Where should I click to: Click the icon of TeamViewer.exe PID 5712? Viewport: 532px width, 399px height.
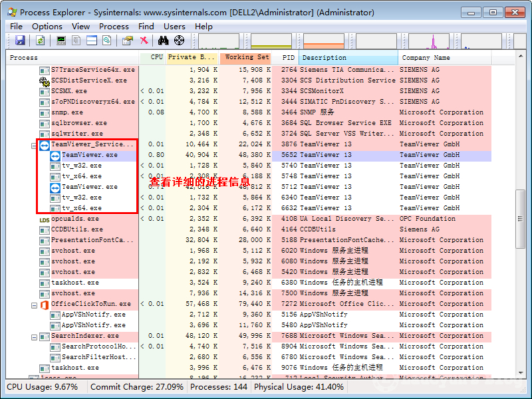click(x=55, y=188)
